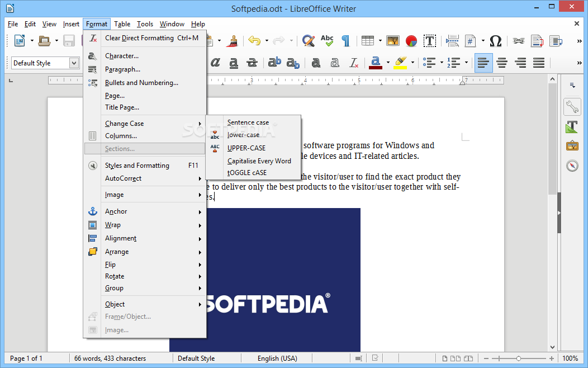Open the Tools menu

pyautogui.click(x=145, y=24)
